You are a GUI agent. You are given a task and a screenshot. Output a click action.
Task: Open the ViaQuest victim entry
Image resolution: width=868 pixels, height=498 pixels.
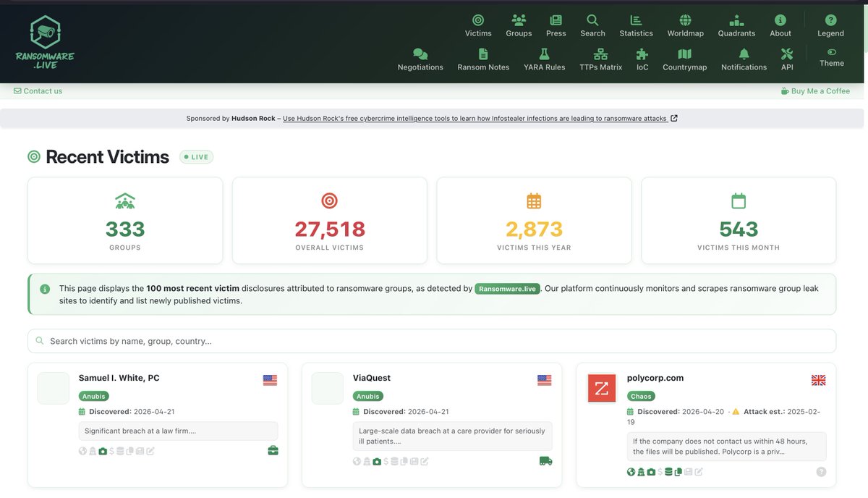(372, 378)
